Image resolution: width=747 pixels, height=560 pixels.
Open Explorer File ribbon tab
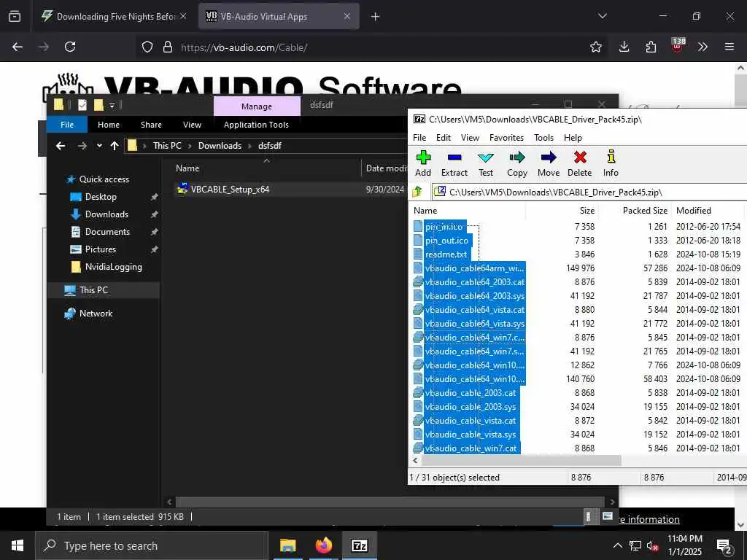(x=67, y=125)
